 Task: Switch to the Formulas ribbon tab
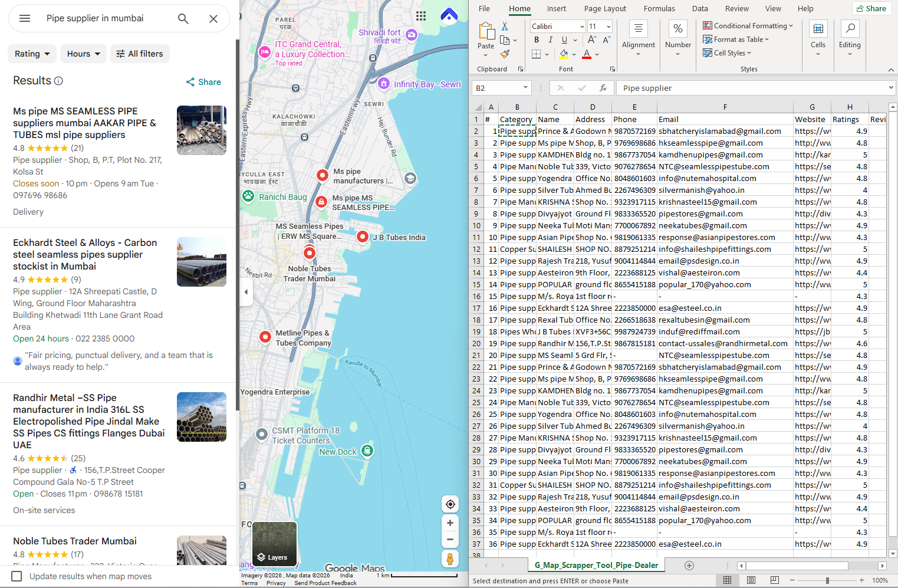pos(659,9)
